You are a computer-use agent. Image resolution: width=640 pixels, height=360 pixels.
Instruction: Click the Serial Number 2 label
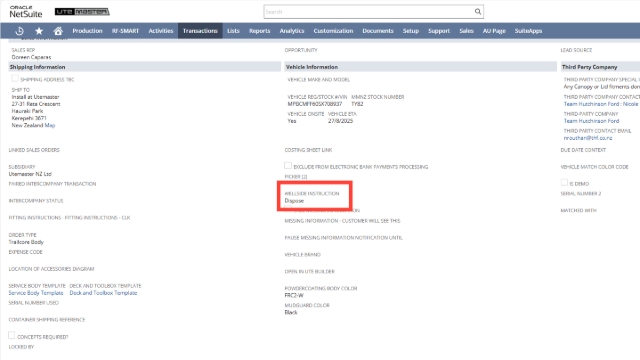(581, 193)
